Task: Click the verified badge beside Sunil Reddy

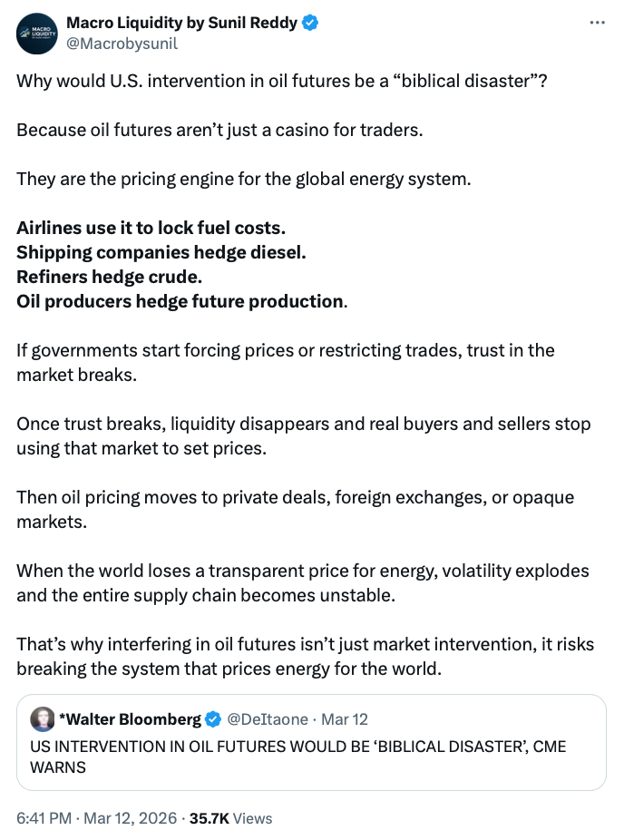Action: tap(310, 23)
